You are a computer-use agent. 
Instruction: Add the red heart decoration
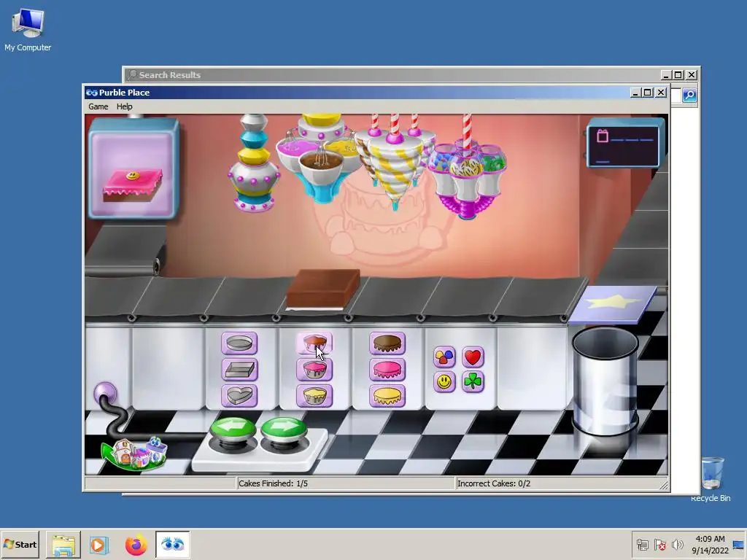(x=473, y=357)
